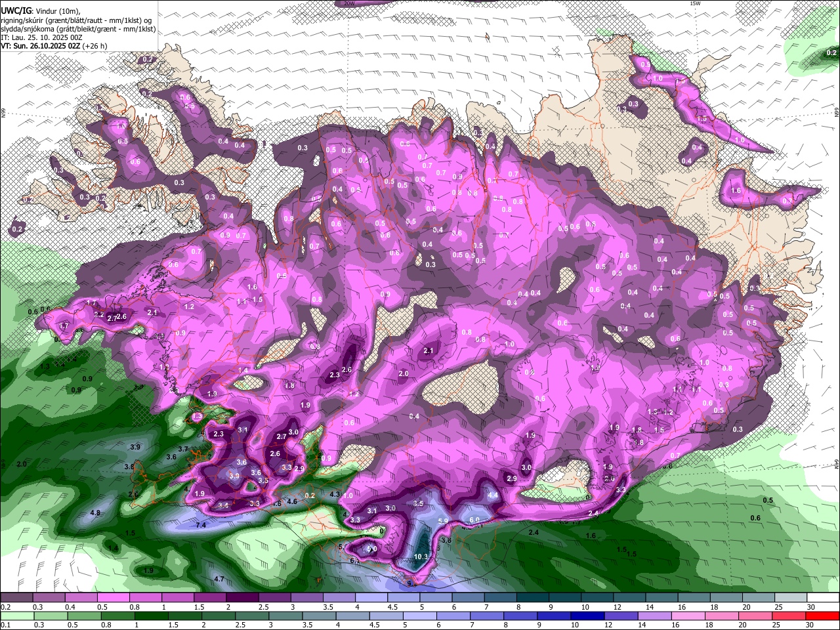Click the '0.2' label starting the snow legend

click(4, 607)
